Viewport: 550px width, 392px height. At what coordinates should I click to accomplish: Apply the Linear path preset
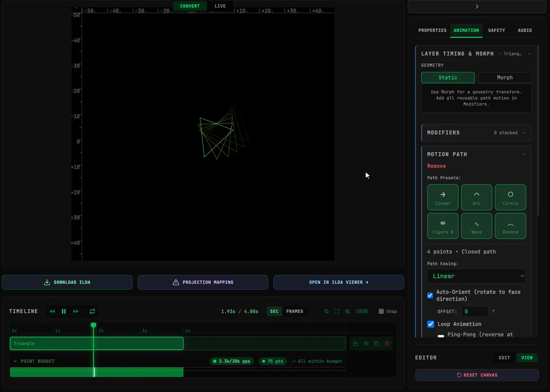pos(443,197)
